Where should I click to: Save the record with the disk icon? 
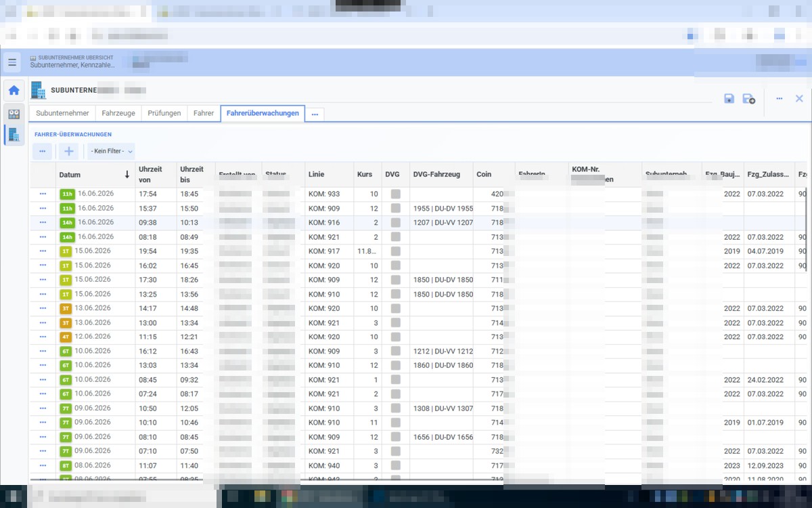(x=729, y=99)
